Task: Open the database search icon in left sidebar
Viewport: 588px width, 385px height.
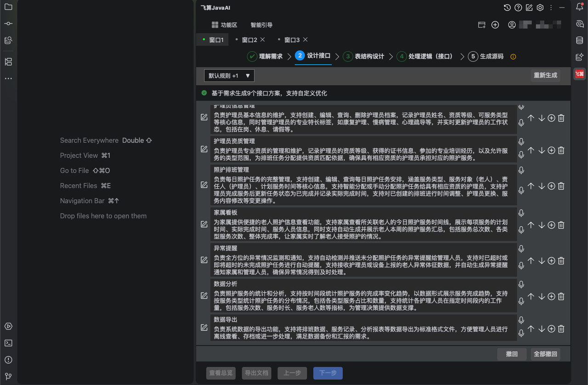Action: (x=8, y=40)
